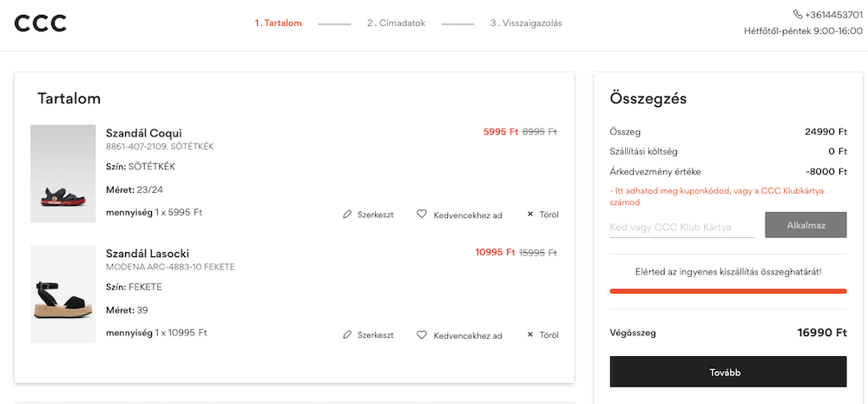Viewport: 868px width, 404px height.
Task: Go to step 2. Címadatok
Action: 396,23
